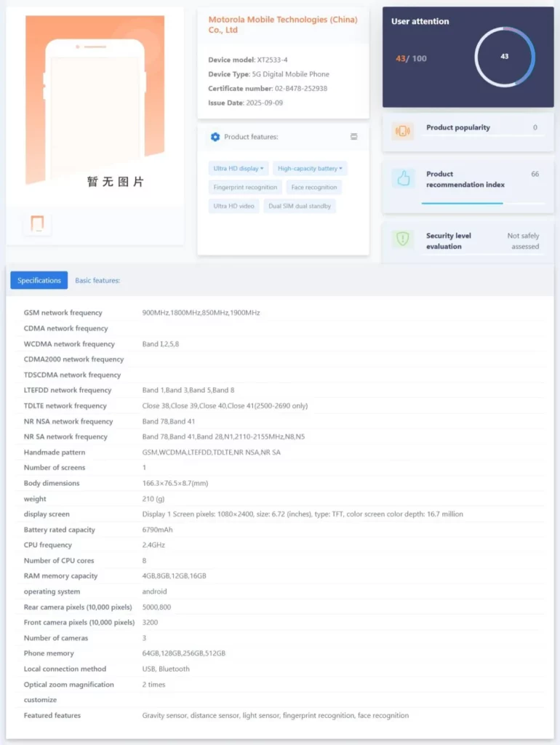Click front camera pixels value 3200
Viewport: 560px width, 745px height.
click(150, 623)
